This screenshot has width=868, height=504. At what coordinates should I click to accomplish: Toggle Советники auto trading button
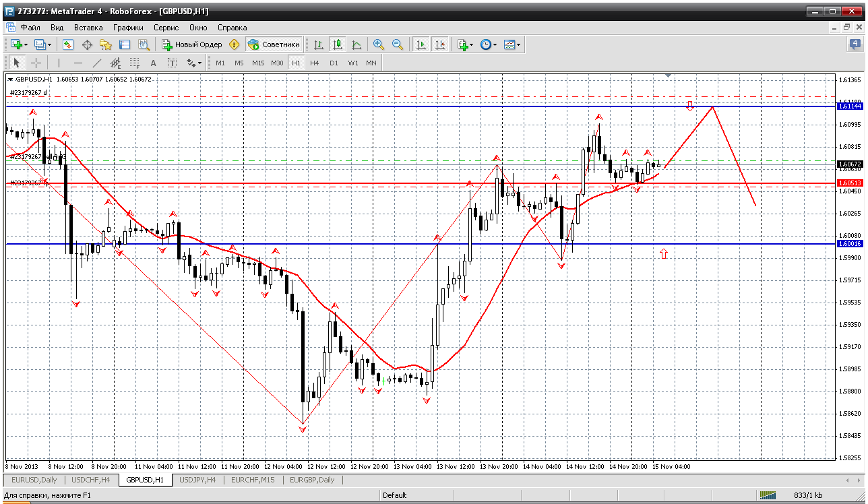point(274,44)
